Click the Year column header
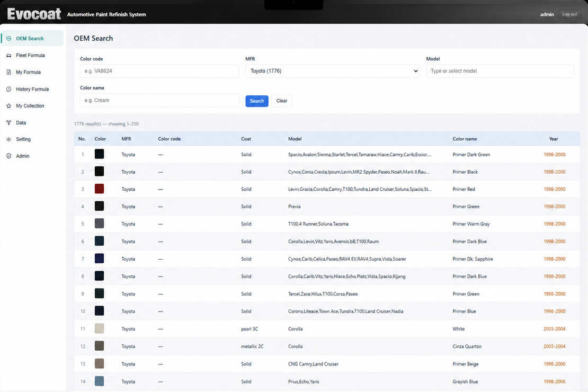588x392 pixels. click(554, 139)
